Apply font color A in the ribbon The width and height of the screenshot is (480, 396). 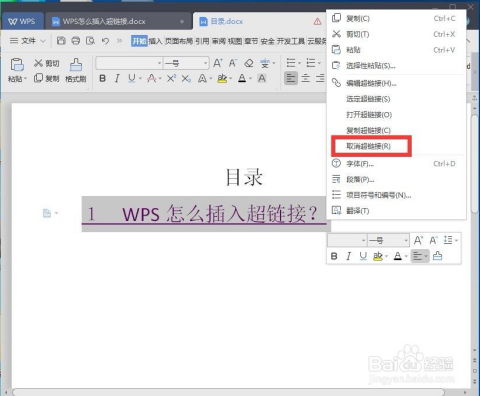point(242,78)
